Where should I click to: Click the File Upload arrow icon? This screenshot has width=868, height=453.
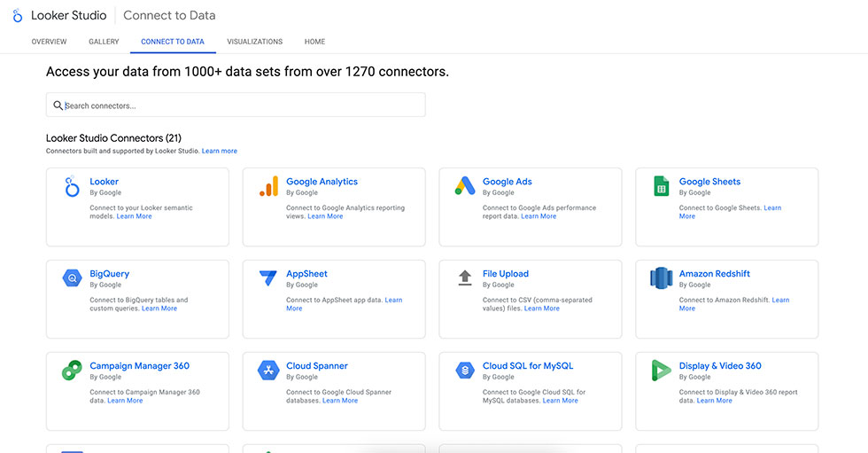point(465,277)
